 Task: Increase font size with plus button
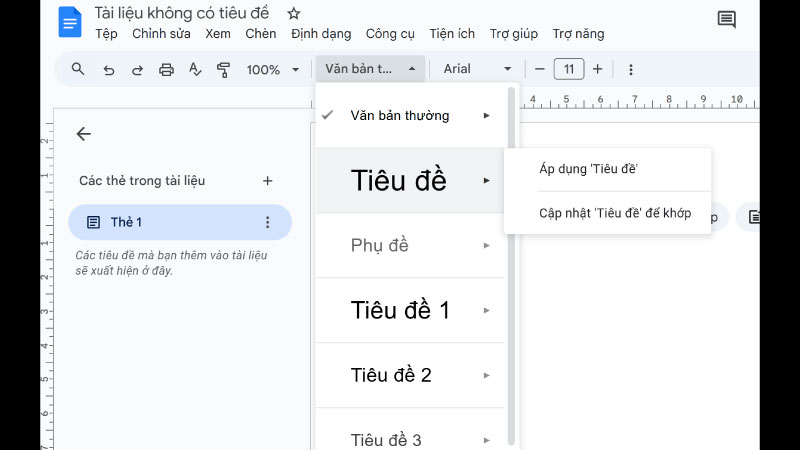[x=597, y=69]
